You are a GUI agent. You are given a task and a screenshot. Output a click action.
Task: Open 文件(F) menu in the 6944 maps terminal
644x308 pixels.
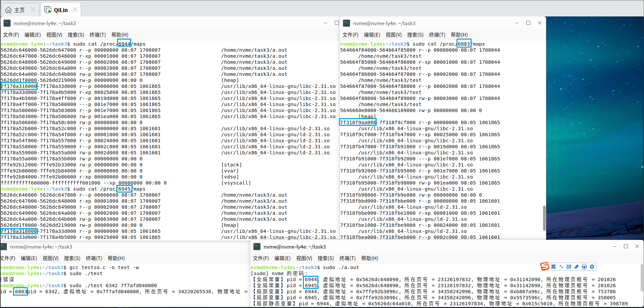click(11, 35)
